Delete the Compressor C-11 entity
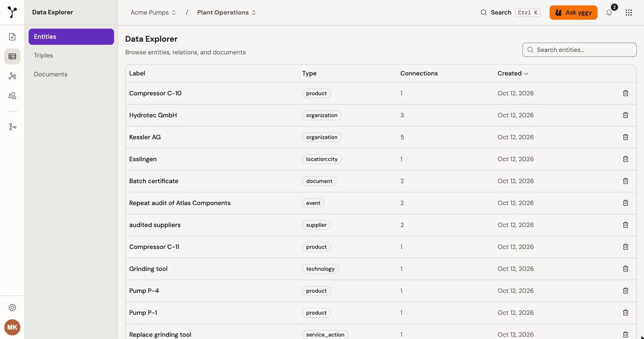 pyautogui.click(x=626, y=247)
